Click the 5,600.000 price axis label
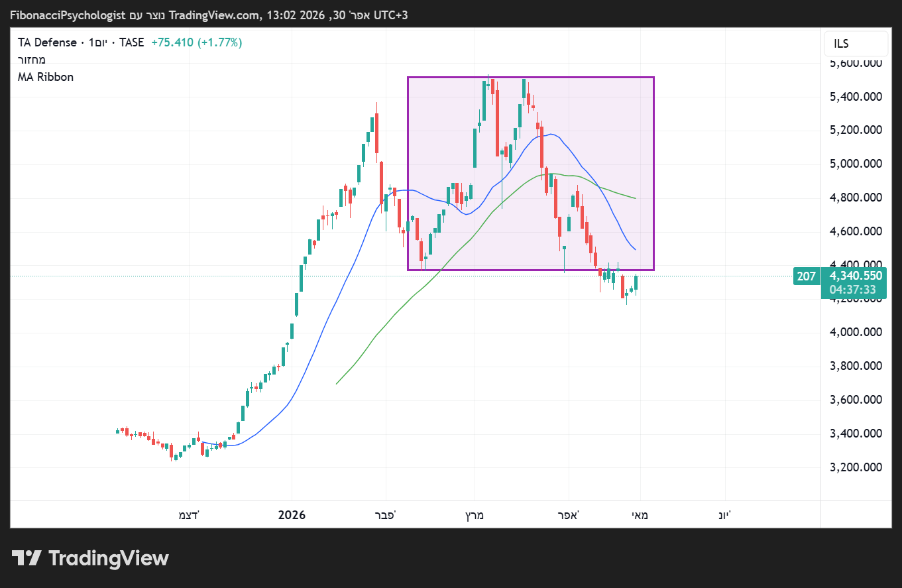The image size is (902, 588). tap(856, 63)
